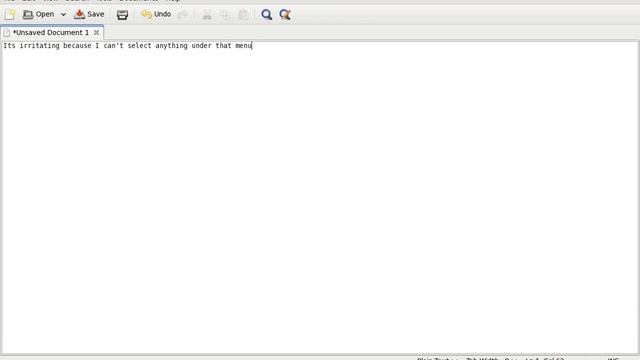Print the document using printer icon
Screen dimensions: 640x360
[122, 15]
